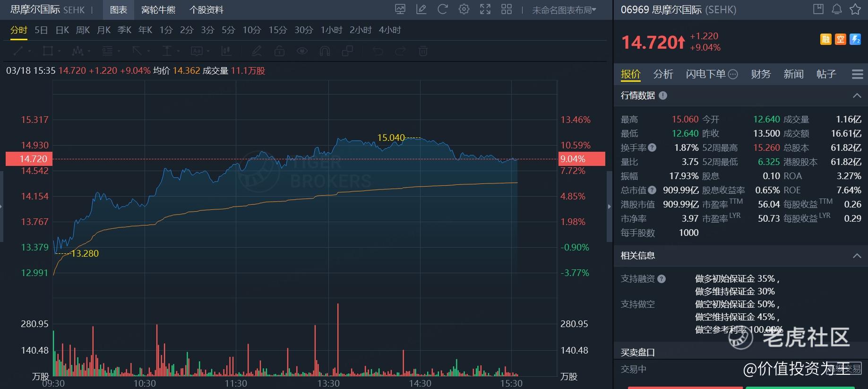Viewport: 868px width, 389px height.
Task: Open the 闪电下单 tab
Action: (706, 74)
